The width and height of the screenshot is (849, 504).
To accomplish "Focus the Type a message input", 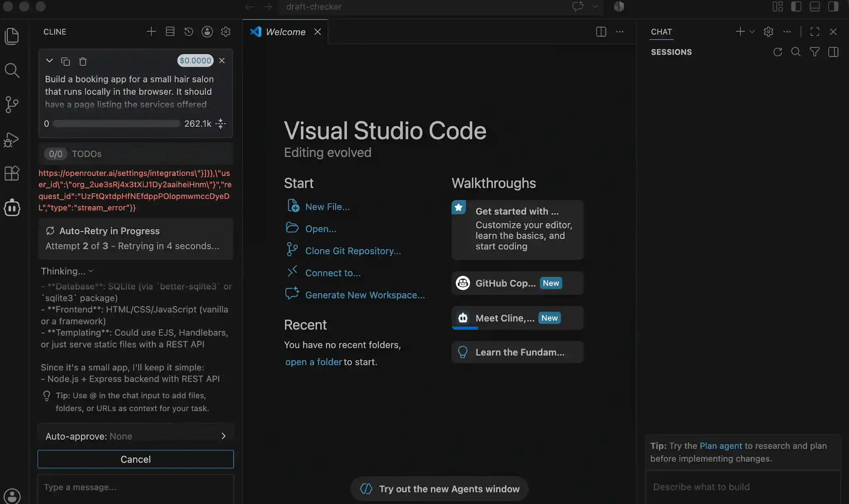I will coord(136,488).
